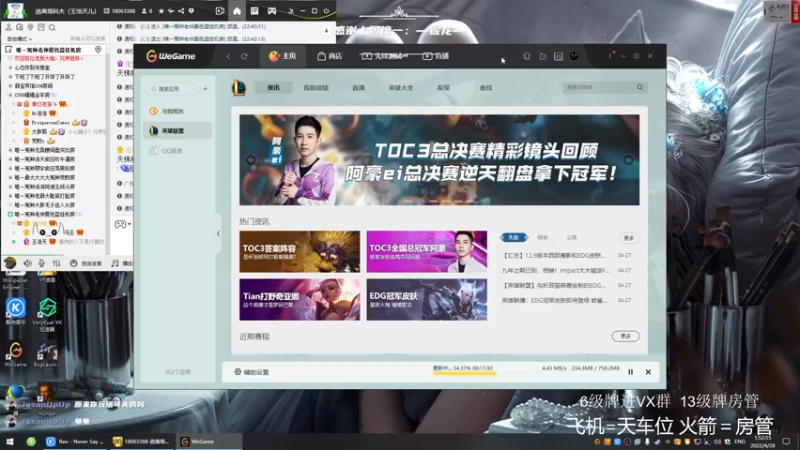This screenshot has width=800, height=450.
Task: Open the Windows Start menu
Action: (9, 442)
